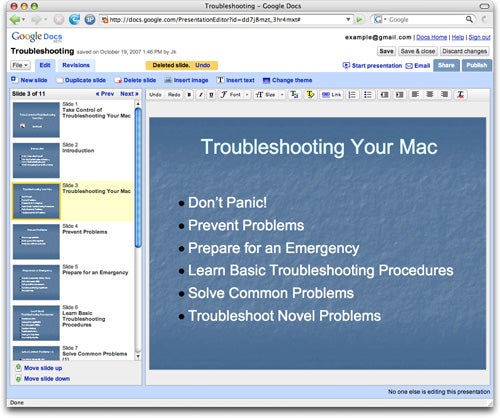Click Sign out
Screen dimensions: 500x418
tap(479, 37)
